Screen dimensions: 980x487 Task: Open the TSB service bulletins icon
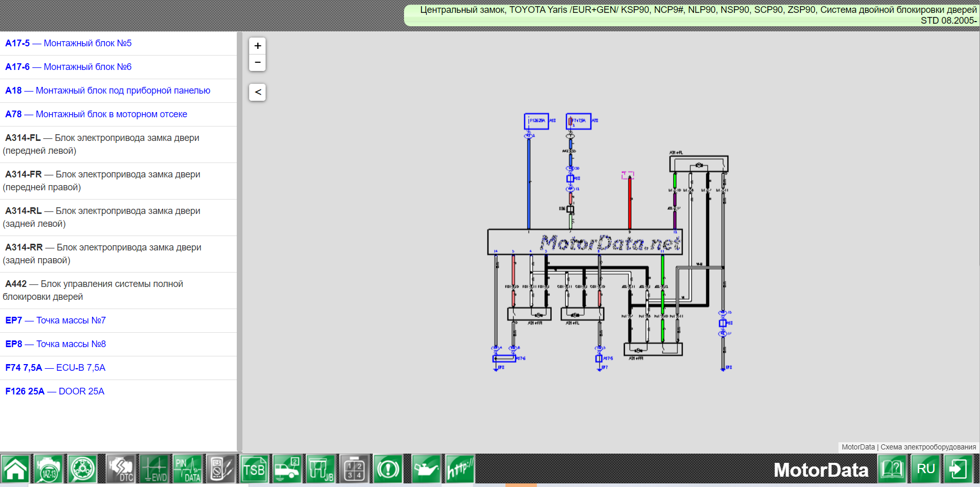click(254, 469)
